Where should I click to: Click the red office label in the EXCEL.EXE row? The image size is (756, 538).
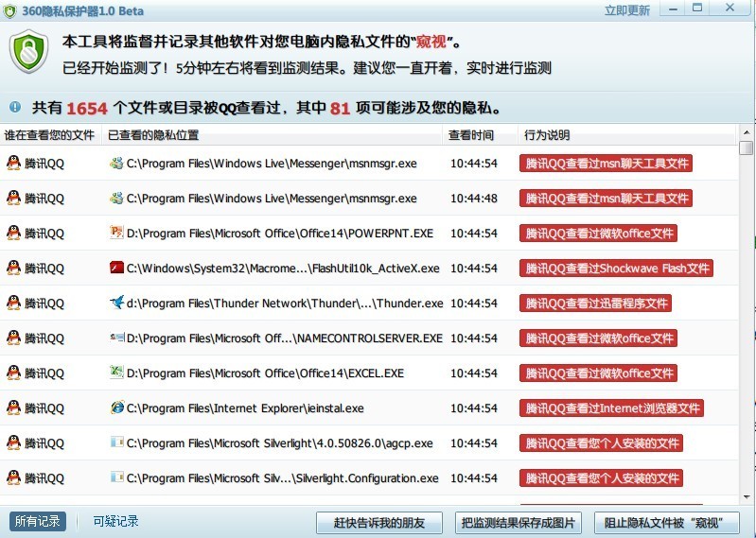(x=598, y=373)
